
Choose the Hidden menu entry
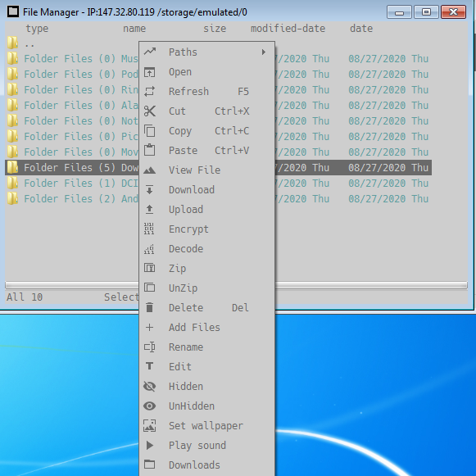tap(207, 386)
